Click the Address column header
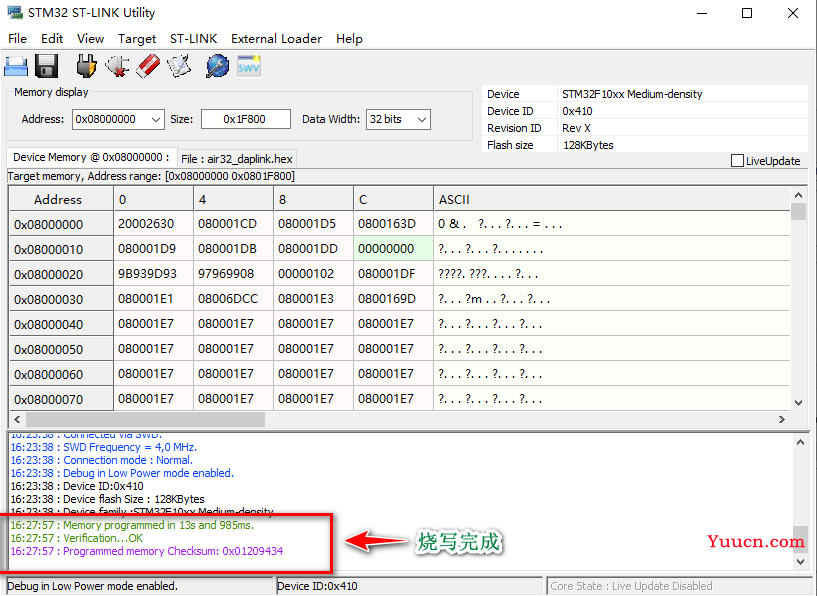 click(61, 199)
